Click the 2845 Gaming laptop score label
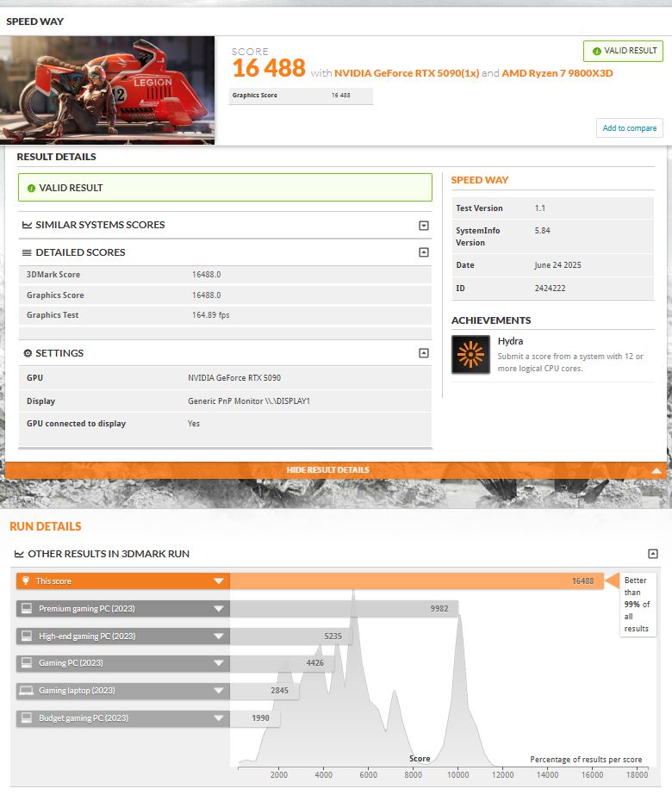Viewport: 672px width, 795px height. click(279, 691)
